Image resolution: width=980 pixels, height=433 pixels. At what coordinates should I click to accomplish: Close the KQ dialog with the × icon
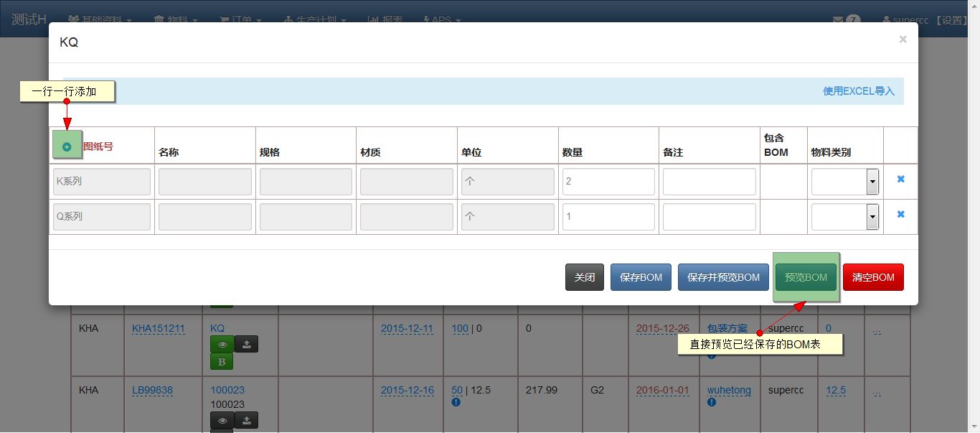[x=903, y=40]
